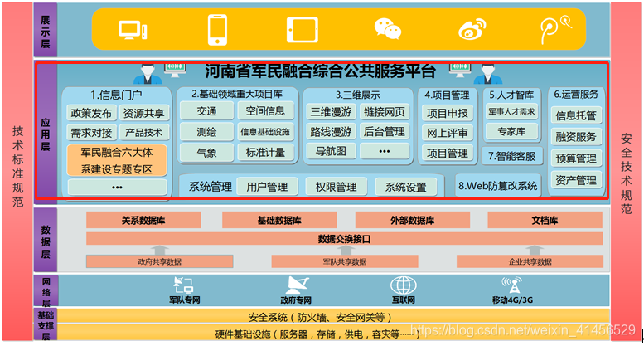Select the 专家库 box
This screenshot has width=644, height=346.
511,131
